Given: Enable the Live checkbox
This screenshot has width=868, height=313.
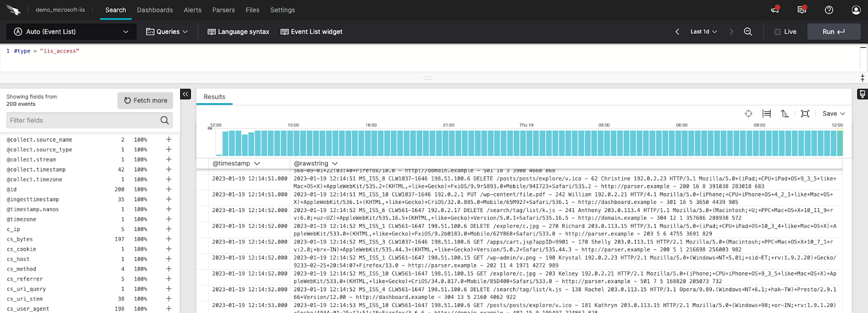Looking at the screenshot, I should [x=777, y=32].
